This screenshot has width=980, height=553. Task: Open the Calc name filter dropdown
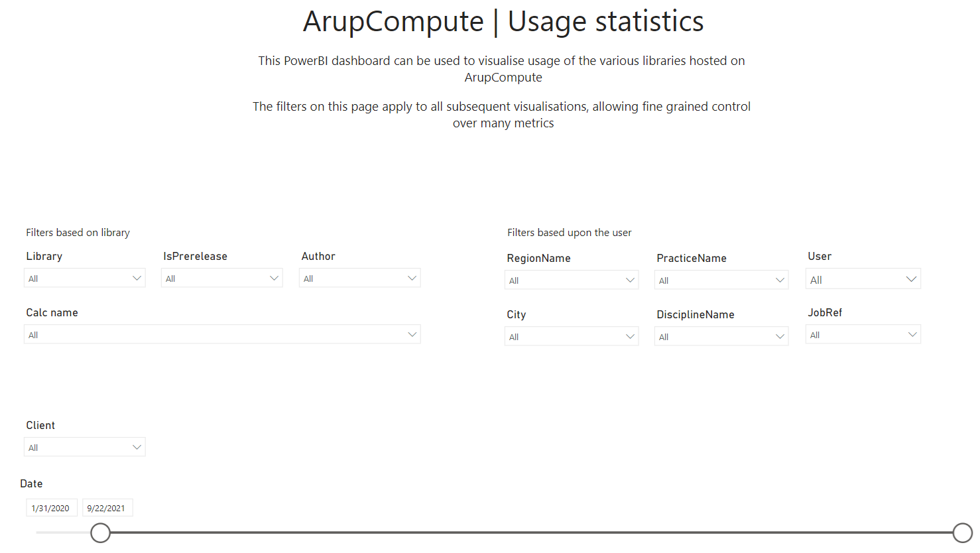(x=222, y=334)
